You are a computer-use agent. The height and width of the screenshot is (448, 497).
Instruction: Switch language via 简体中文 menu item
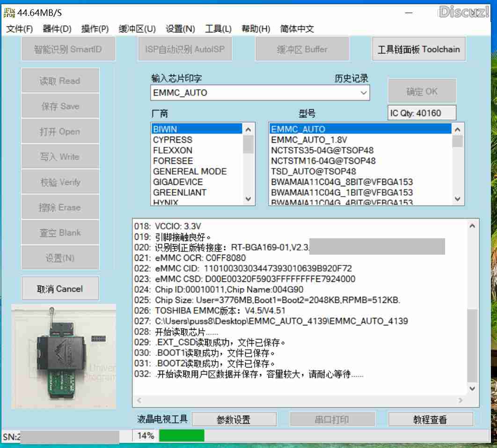point(296,29)
